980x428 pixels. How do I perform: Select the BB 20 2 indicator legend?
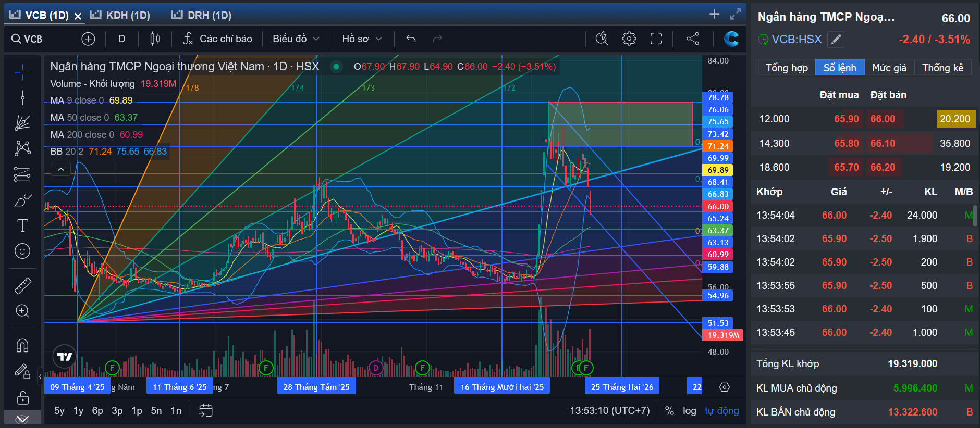108,152
